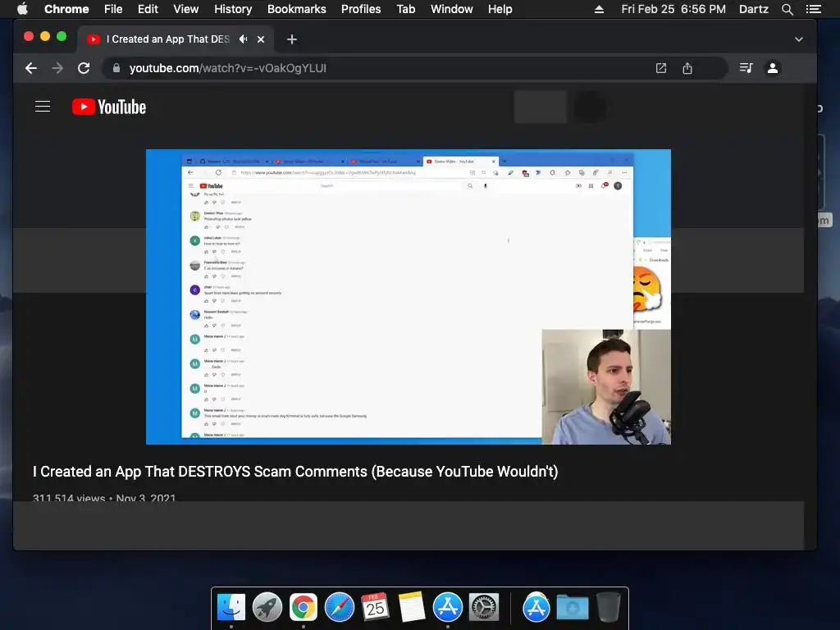Open the Downloads folder in the Dock
The width and height of the screenshot is (840, 630).
pyautogui.click(x=572, y=607)
